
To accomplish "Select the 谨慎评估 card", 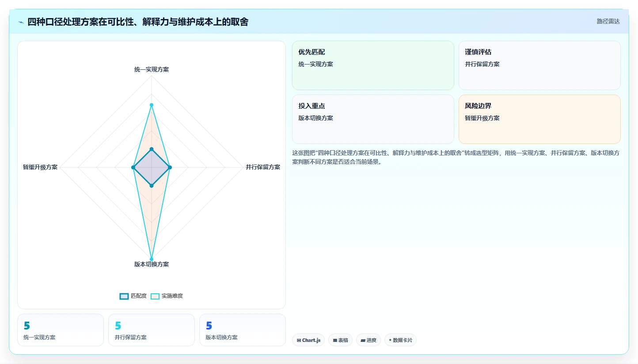I will (539, 65).
